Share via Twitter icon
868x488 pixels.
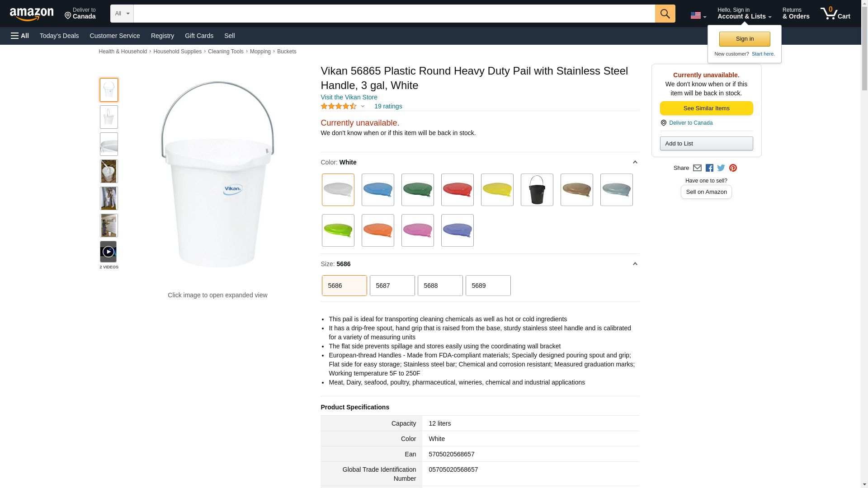click(721, 168)
